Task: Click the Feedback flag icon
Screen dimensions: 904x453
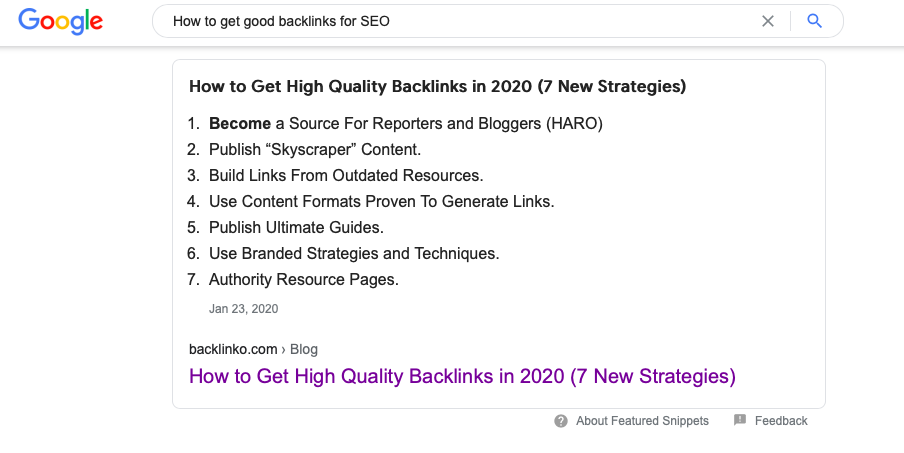Action: click(740, 421)
